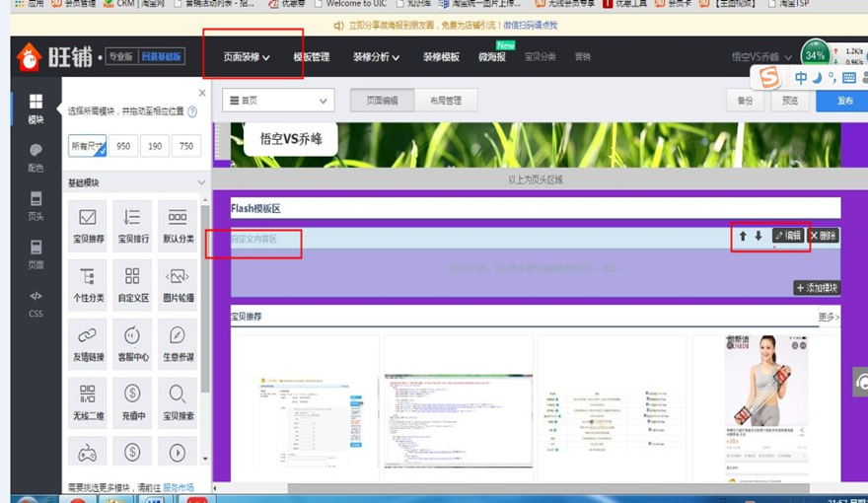The width and height of the screenshot is (868, 503).
Task: Click 编辑 on custom content module
Action: 788,236
